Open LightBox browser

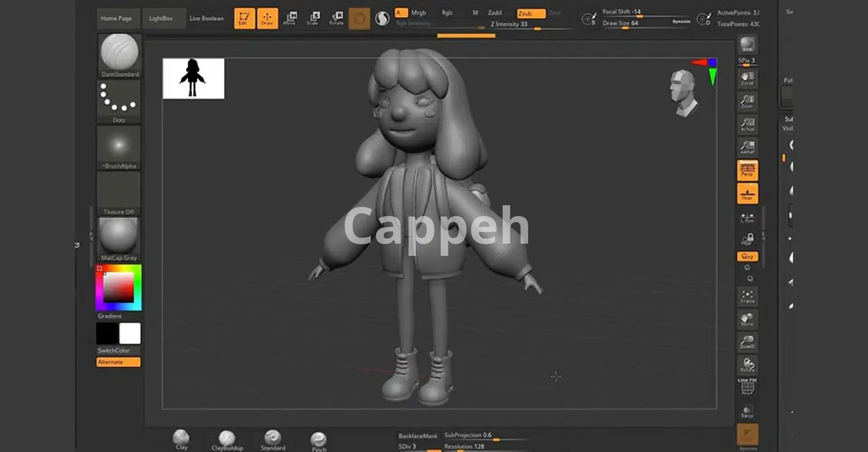click(161, 19)
